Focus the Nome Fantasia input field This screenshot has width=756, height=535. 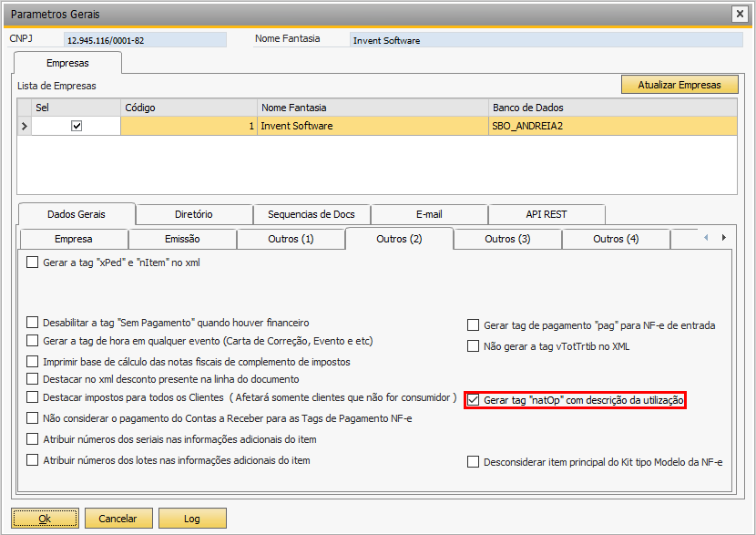(547, 40)
